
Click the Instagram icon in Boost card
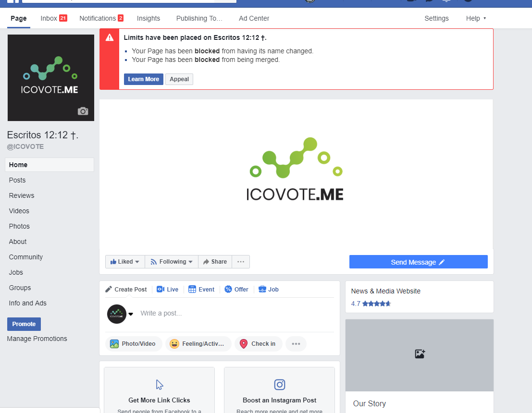[x=280, y=385]
